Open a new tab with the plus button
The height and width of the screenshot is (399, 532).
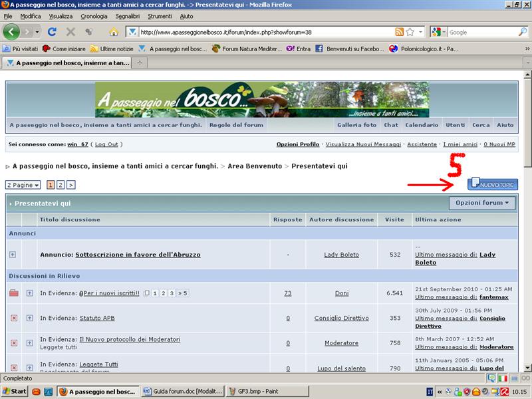[x=140, y=63]
